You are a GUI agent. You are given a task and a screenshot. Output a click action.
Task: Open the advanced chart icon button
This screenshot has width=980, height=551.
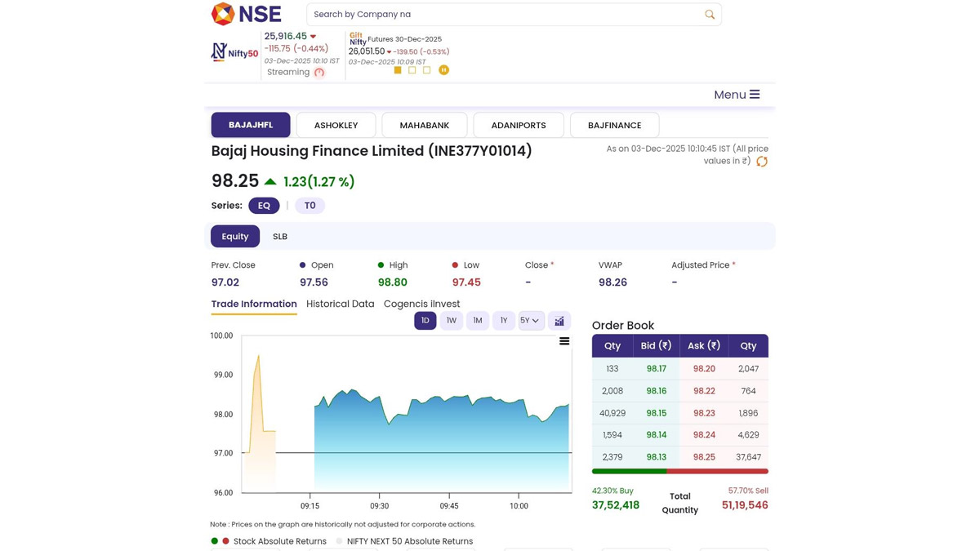559,321
